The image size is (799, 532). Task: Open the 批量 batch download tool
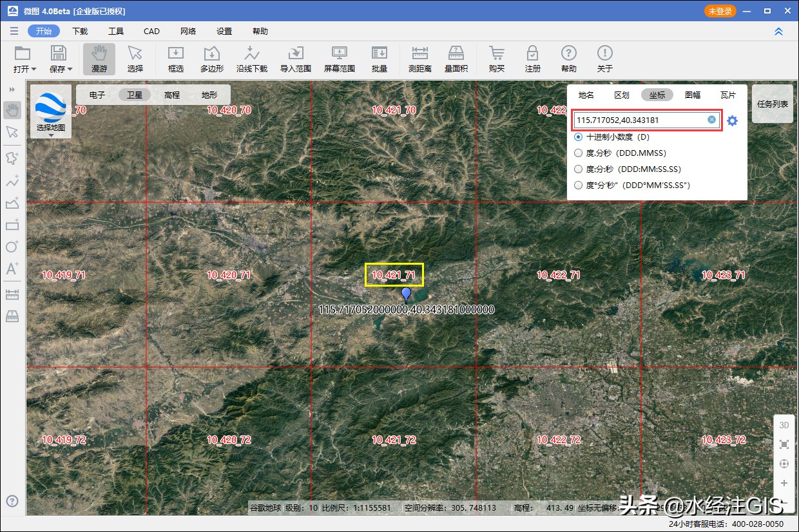tap(380, 59)
